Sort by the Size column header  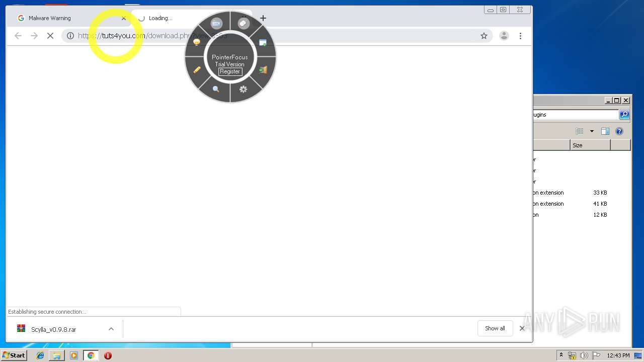590,145
